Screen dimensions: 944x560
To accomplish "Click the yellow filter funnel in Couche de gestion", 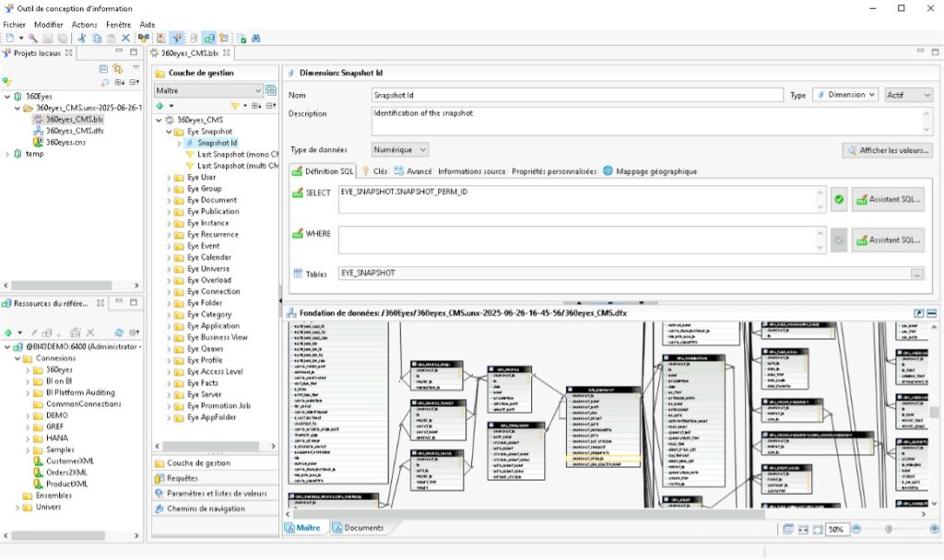I will (x=234, y=106).
